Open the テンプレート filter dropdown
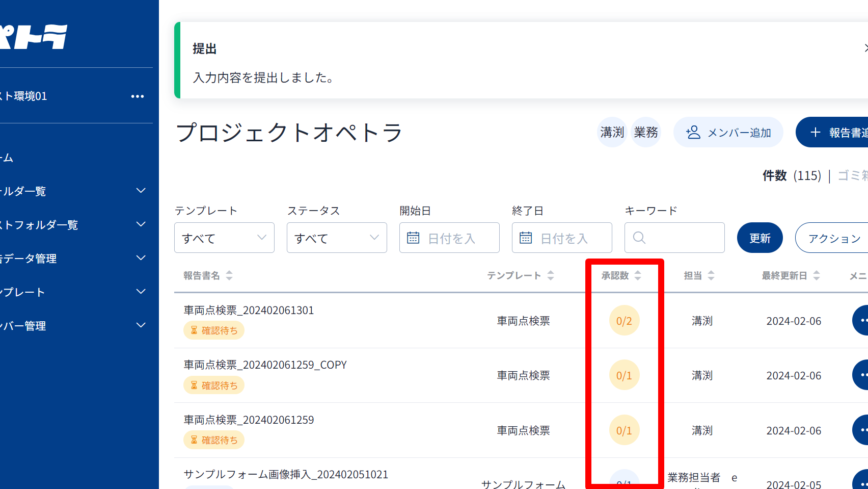The width and height of the screenshot is (868, 489). coord(224,238)
